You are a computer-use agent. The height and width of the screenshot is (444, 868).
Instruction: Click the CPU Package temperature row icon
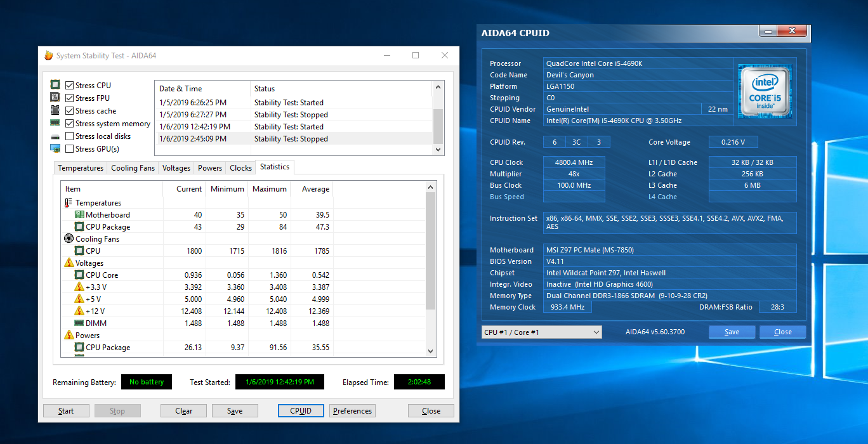79,227
